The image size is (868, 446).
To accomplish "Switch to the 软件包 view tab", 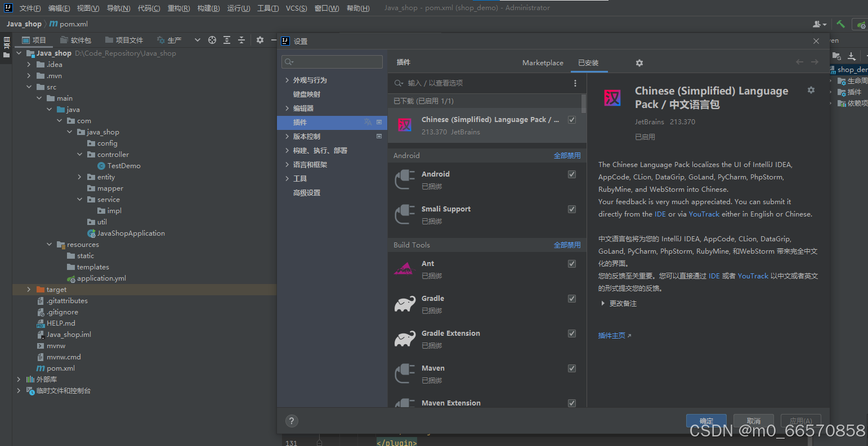I will [x=75, y=40].
